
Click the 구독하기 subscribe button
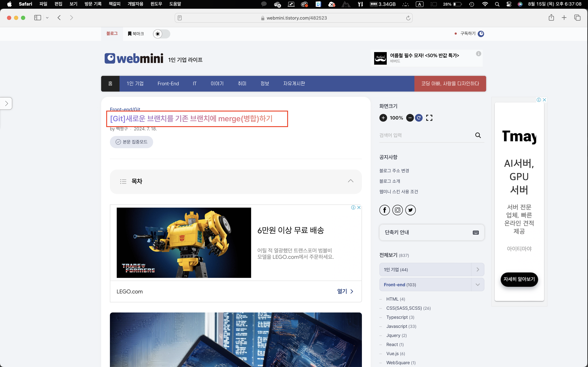point(468,34)
